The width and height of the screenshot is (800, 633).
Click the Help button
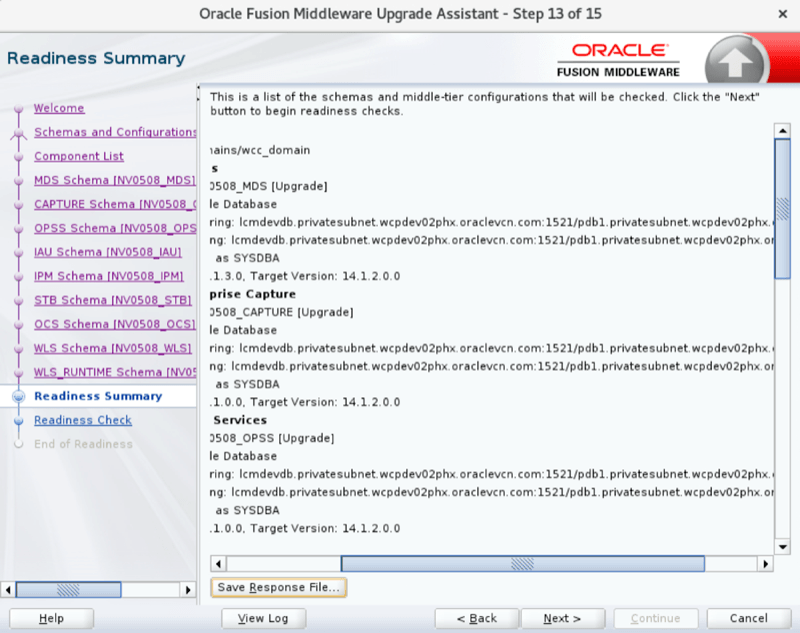[52, 618]
